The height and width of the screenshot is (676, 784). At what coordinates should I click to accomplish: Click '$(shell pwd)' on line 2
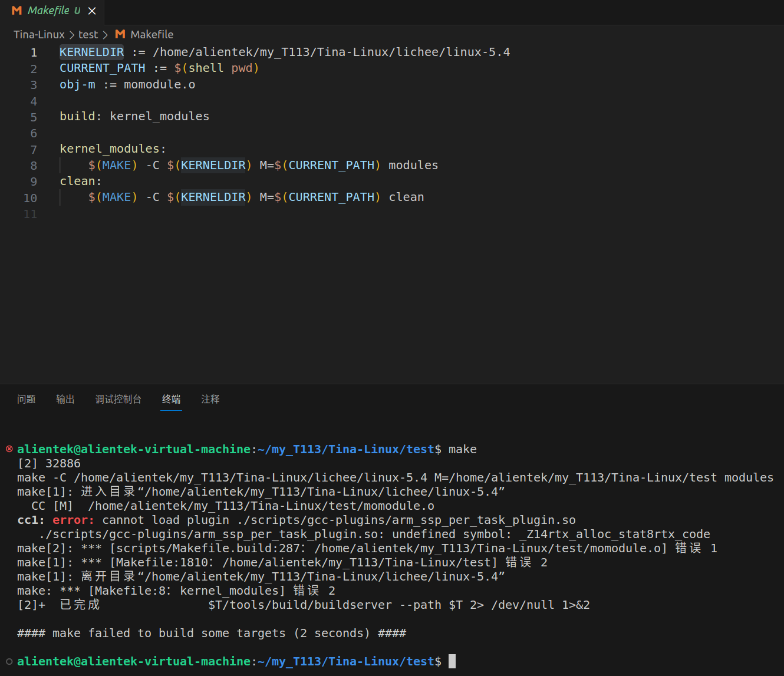[216, 68]
